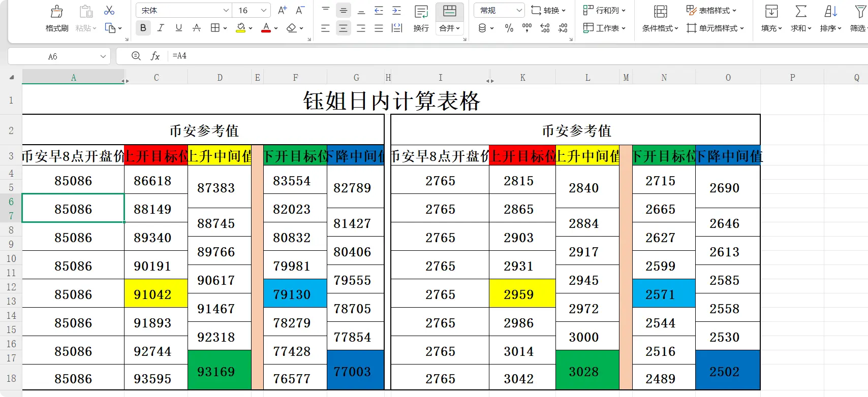
Task: Click the cell Borders grid icon
Action: click(x=215, y=28)
